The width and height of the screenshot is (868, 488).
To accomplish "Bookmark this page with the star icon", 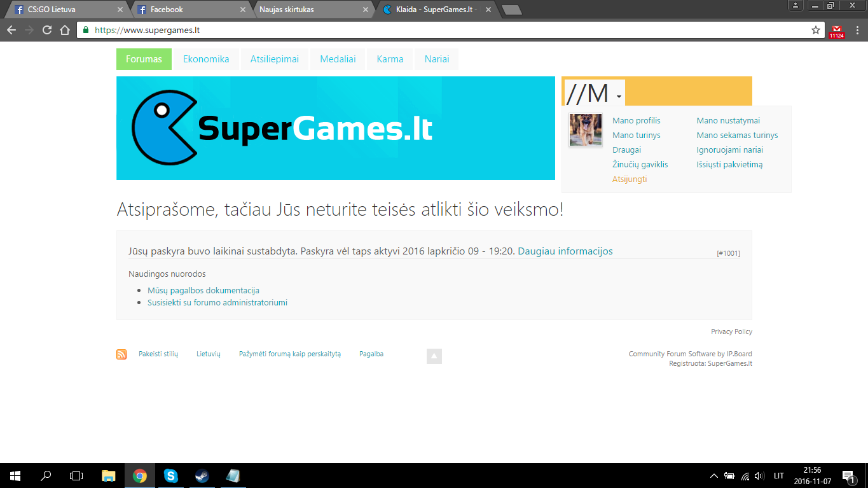I will tap(816, 30).
